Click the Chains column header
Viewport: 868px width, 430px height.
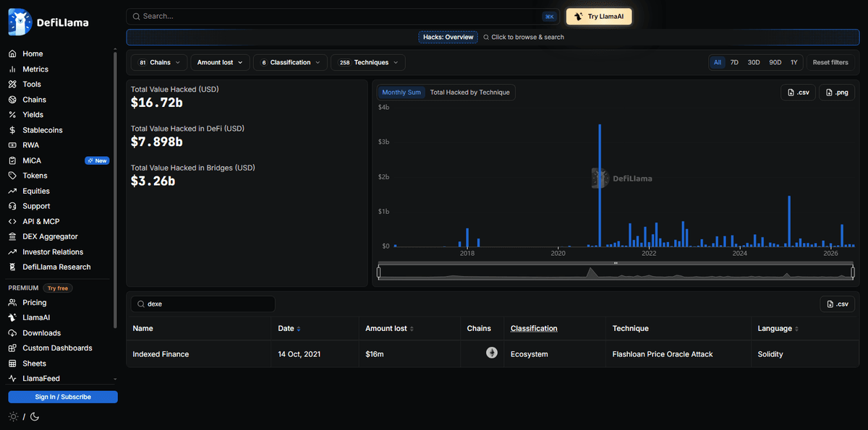point(479,329)
